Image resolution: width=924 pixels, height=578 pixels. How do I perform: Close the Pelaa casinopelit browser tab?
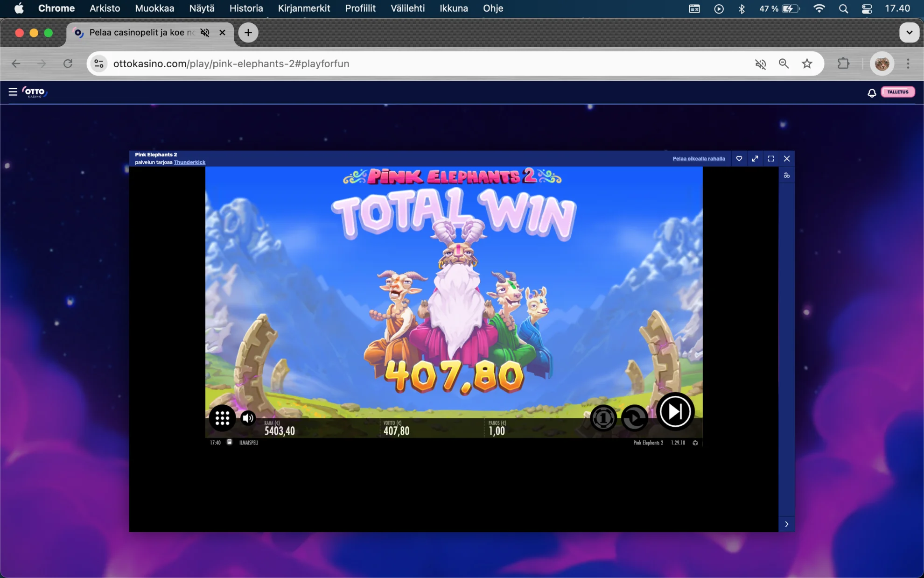click(222, 33)
